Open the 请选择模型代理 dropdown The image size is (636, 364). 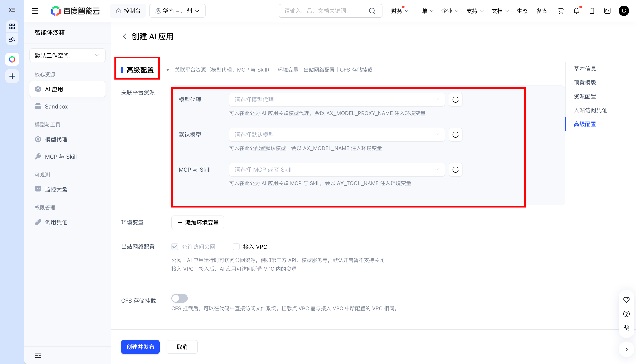pos(337,99)
